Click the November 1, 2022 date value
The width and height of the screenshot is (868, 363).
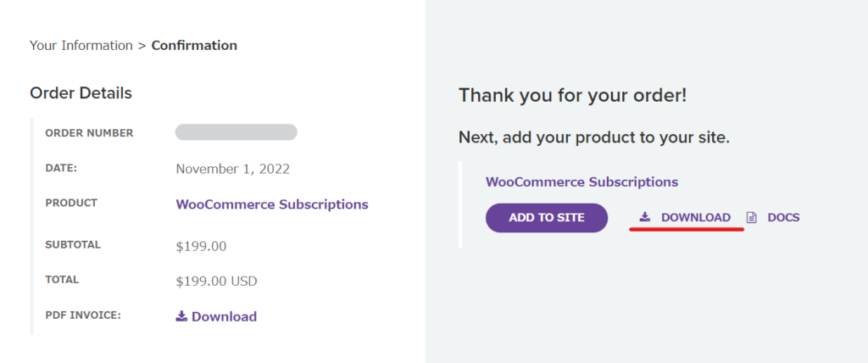[x=233, y=169]
